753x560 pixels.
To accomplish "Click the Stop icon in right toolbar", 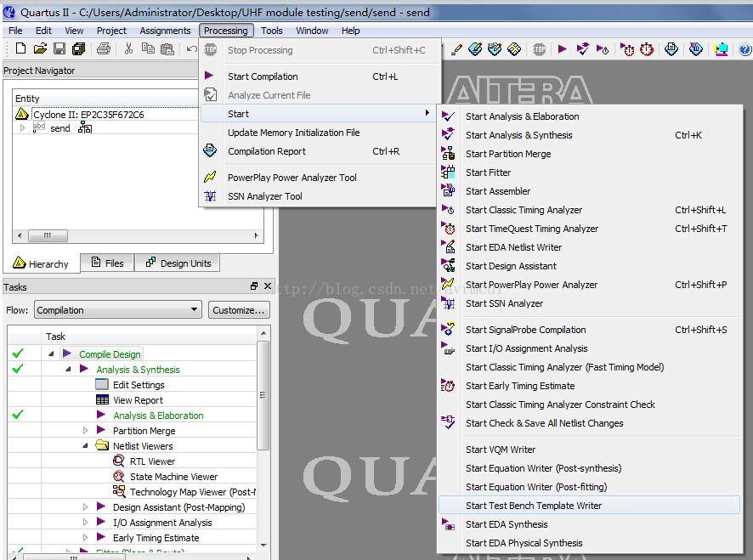I will point(539,49).
